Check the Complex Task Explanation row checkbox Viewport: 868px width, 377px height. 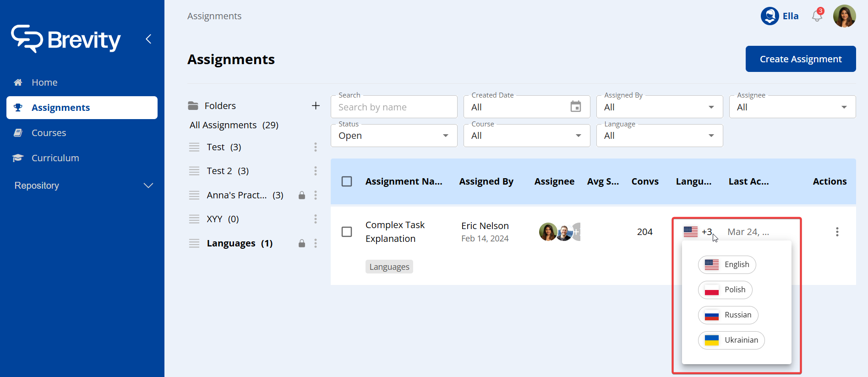(x=347, y=232)
